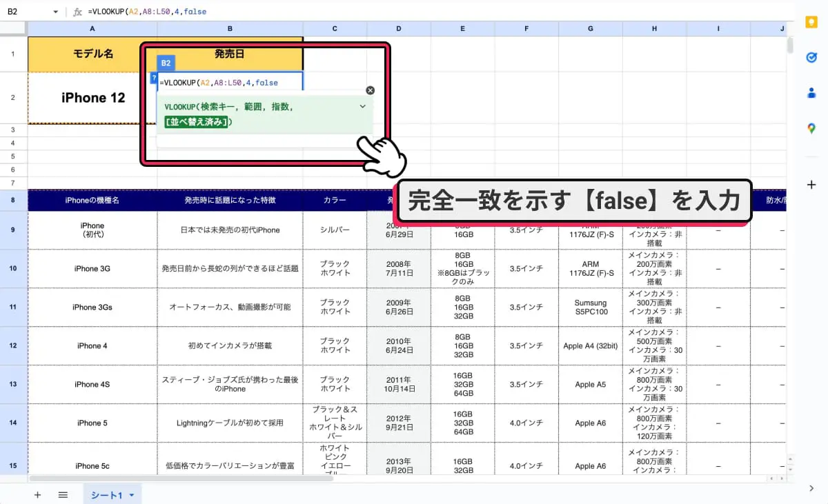Image resolution: width=828 pixels, height=504 pixels.
Task: Select the iPhone 3Gs model cell
Action: (x=92, y=307)
